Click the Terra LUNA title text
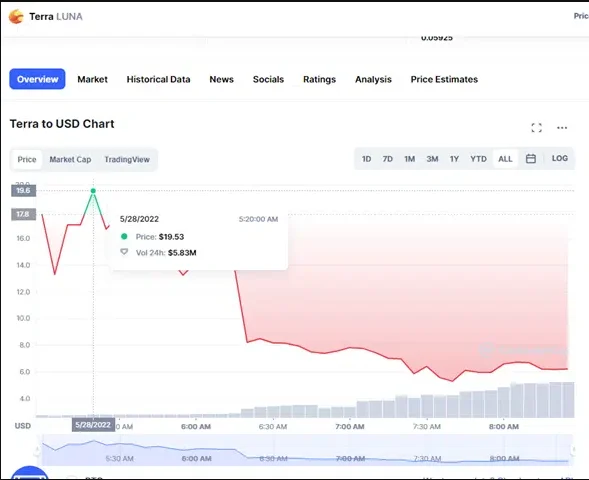 pyautogui.click(x=56, y=17)
